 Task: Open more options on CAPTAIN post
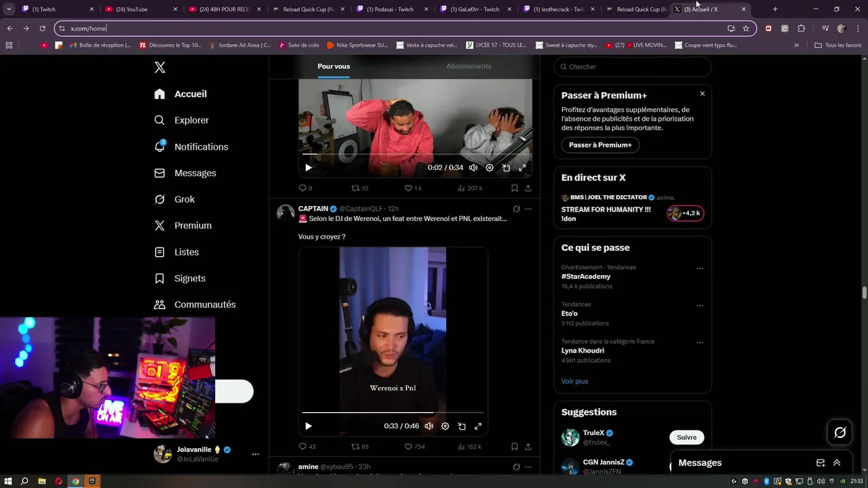click(528, 209)
